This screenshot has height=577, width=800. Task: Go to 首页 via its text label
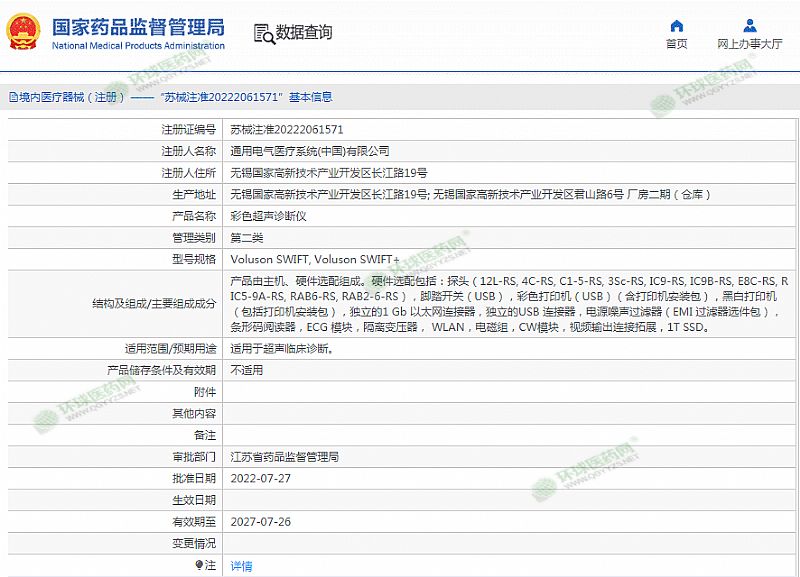pos(677,44)
